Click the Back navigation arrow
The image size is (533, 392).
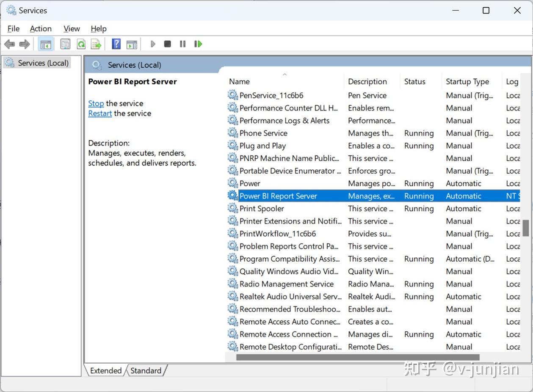pyautogui.click(x=9, y=44)
